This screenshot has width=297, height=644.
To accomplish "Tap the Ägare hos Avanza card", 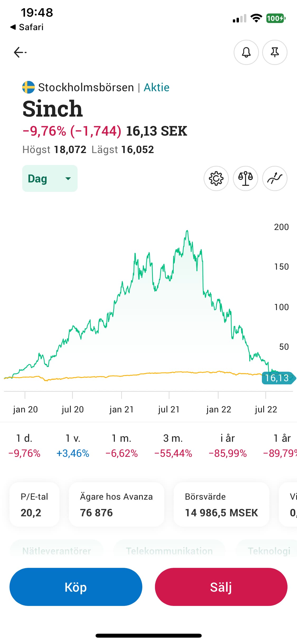I will (x=116, y=504).
